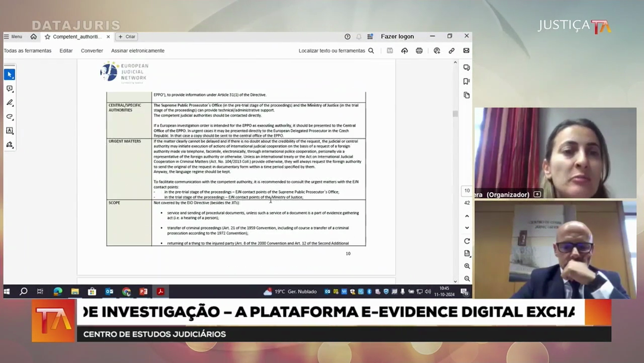This screenshot has height=363, width=644.
Task: Open Todas as ferramentas menu
Action: [x=27, y=51]
